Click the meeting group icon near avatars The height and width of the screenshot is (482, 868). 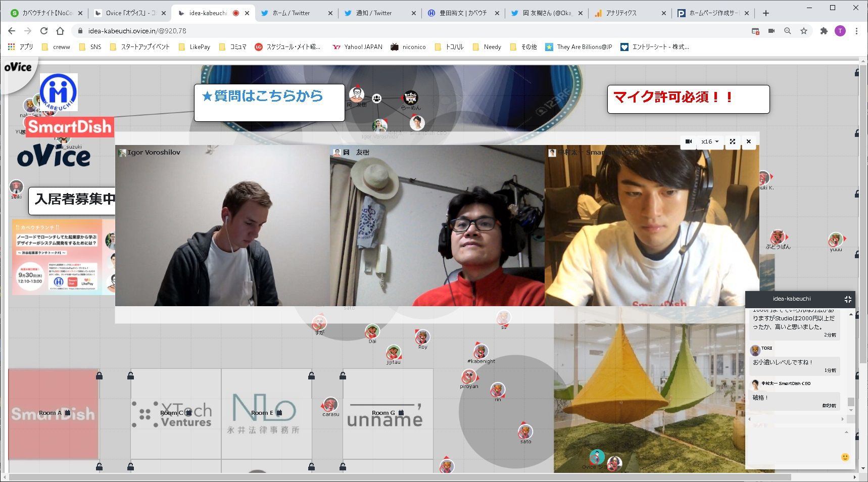point(377,99)
